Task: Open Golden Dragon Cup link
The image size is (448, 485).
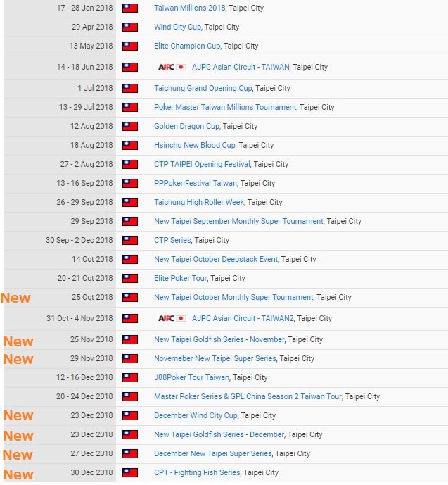Action: (187, 126)
